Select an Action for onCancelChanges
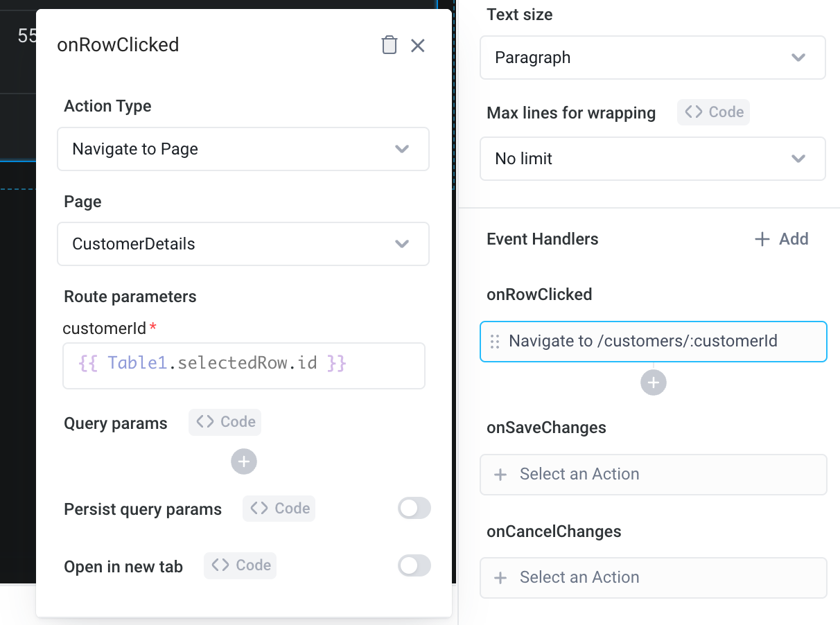The width and height of the screenshot is (840, 625). coord(653,578)
